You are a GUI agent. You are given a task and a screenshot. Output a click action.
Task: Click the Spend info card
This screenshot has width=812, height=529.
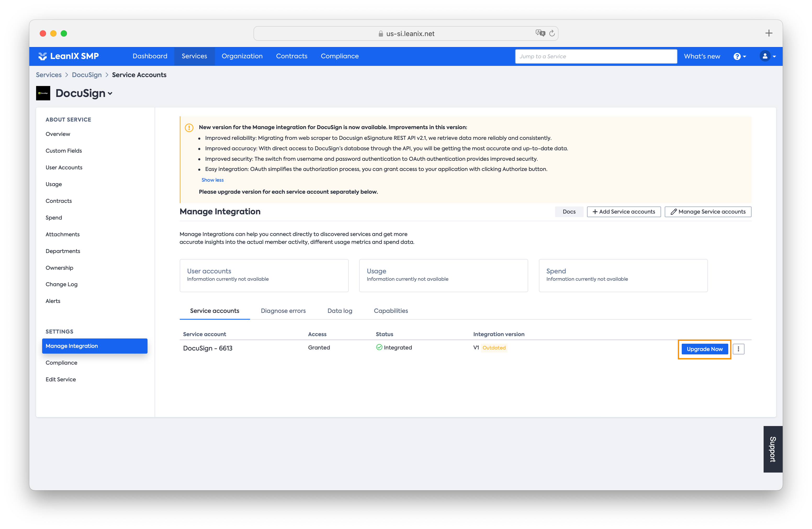pos(623,275)
